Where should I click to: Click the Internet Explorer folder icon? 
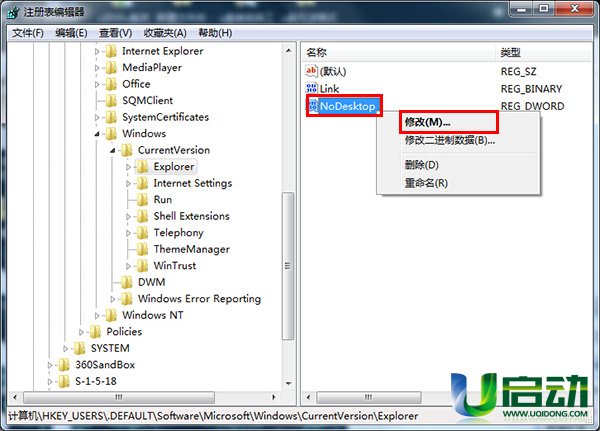[x=111, y=51]
